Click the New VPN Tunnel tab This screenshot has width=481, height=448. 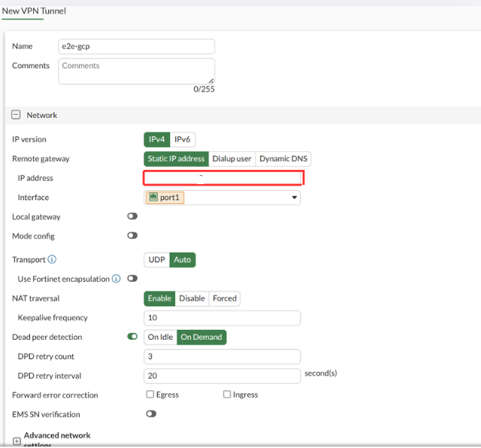pyautogui.click(x=34, y=11)
